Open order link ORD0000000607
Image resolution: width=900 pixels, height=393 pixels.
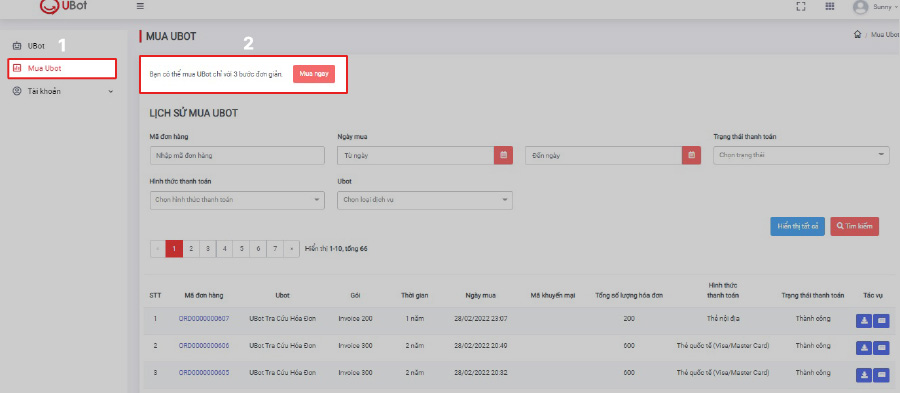tap(204, 318)
